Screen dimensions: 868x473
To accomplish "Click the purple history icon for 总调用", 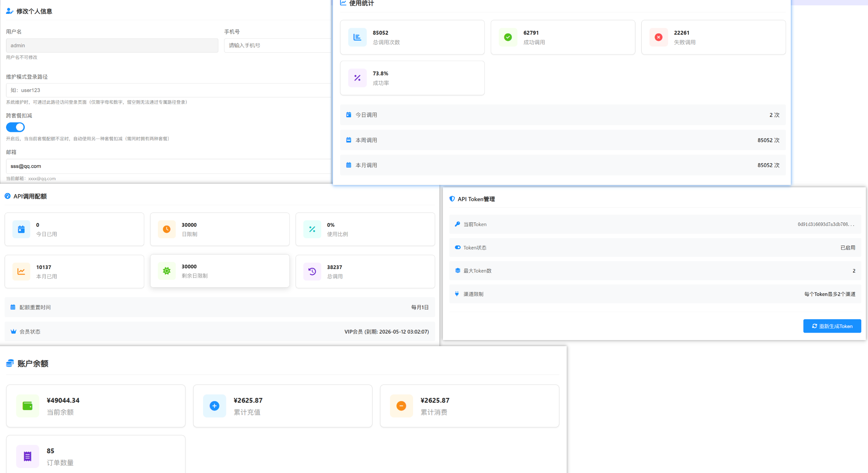I will [x=312, y=272].
